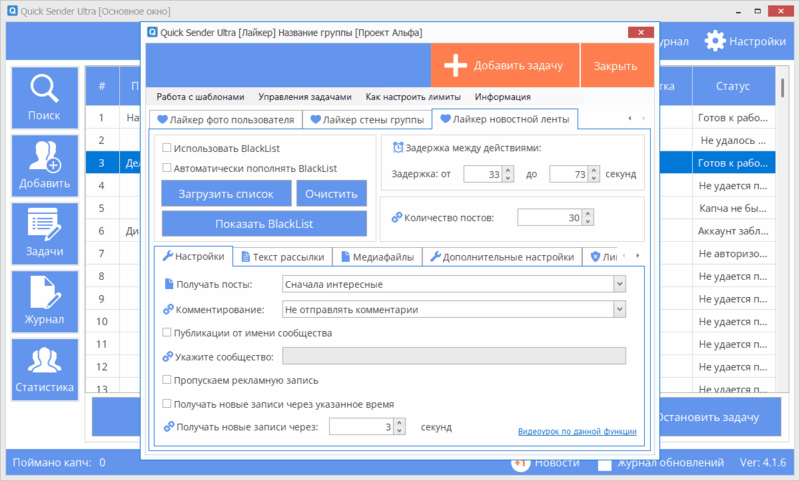
Task: Toggle Автоматически пополнять BlackList checkbox
Action: [x=167, y=168]
